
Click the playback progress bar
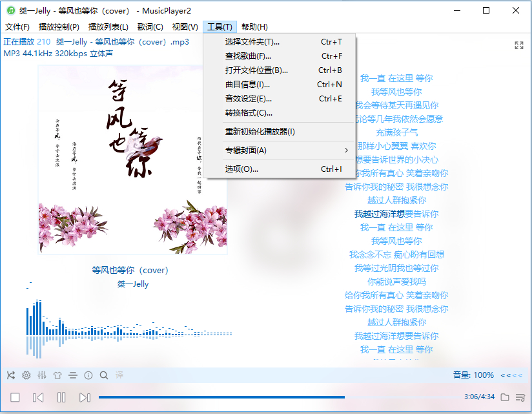[x=280, y=397]
